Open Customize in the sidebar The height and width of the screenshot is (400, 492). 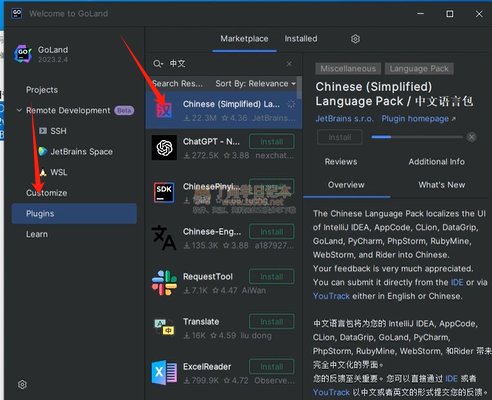47,193
